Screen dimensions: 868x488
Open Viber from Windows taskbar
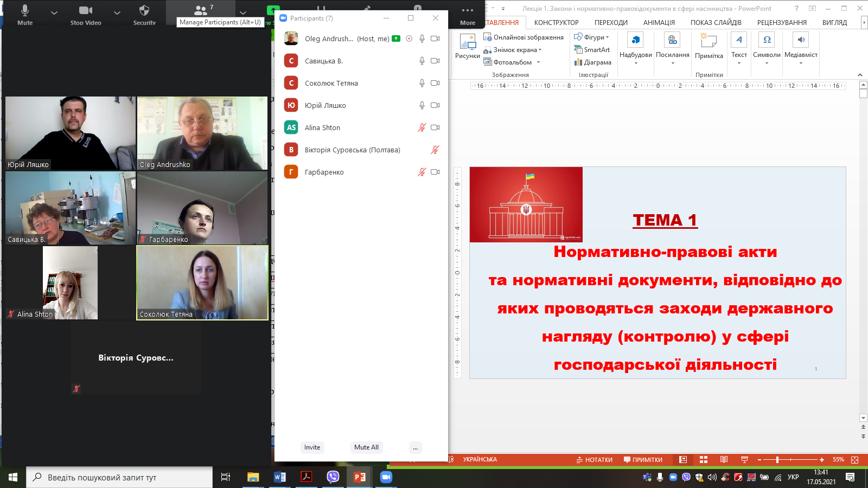[333, 477]
